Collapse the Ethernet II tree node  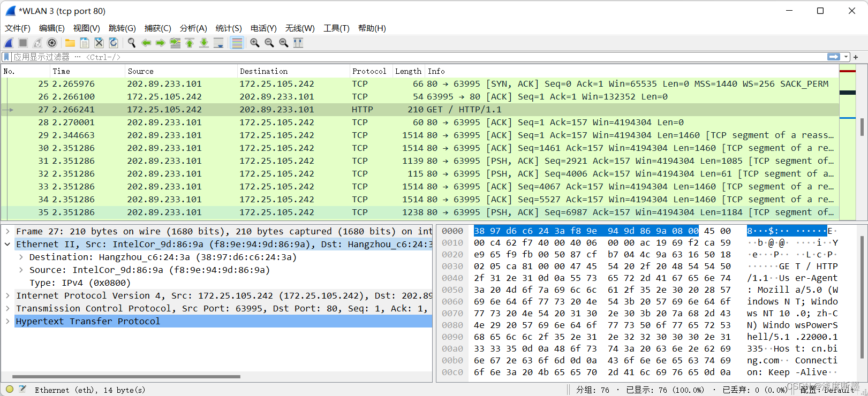click(7, 245)
